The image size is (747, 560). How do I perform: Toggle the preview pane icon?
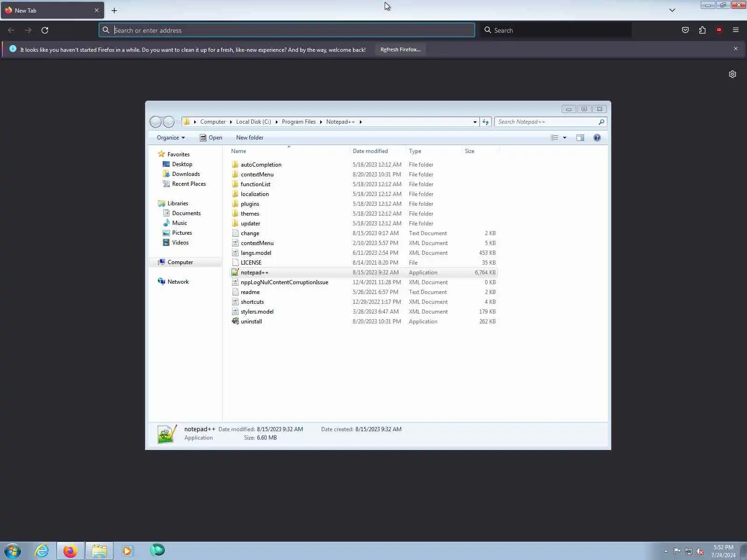point(580,138)
